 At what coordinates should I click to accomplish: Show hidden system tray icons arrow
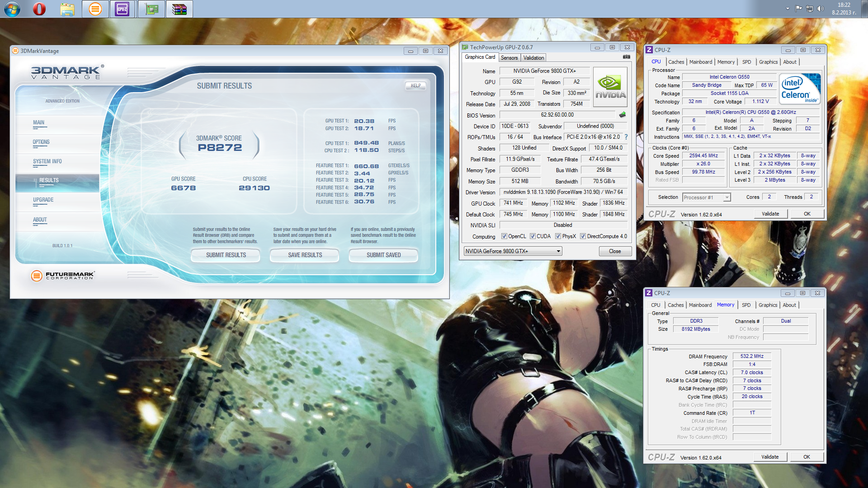[788, 9]
